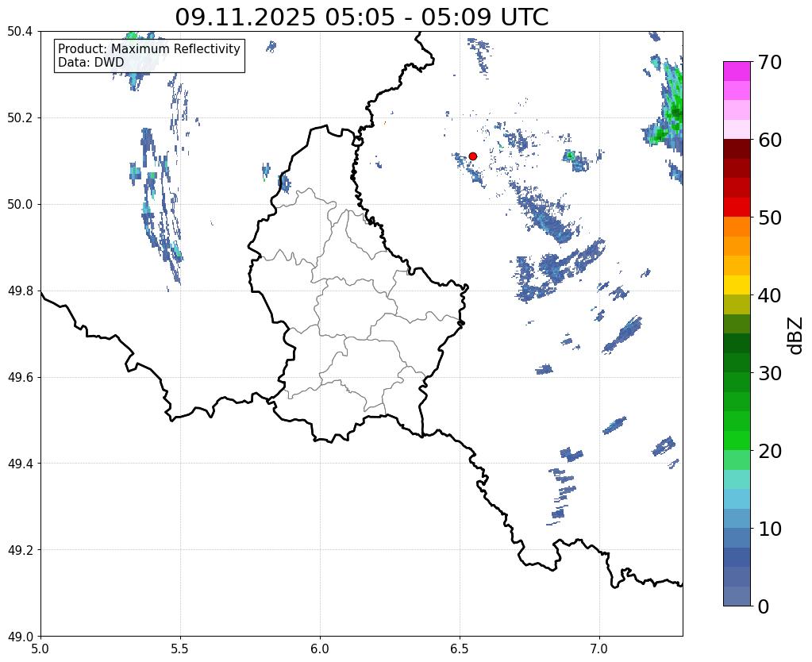
Task: Click the latitude tick label 49.8
Action: (20, 291)
